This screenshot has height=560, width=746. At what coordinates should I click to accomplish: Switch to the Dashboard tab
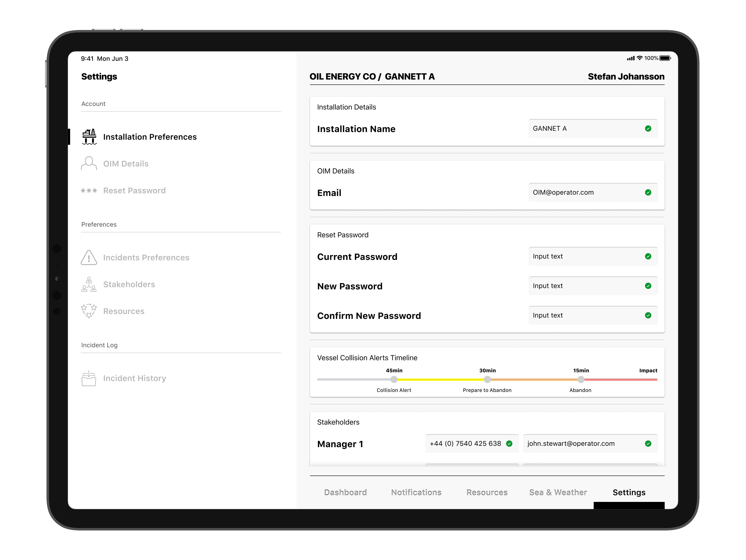coord(345,492)
